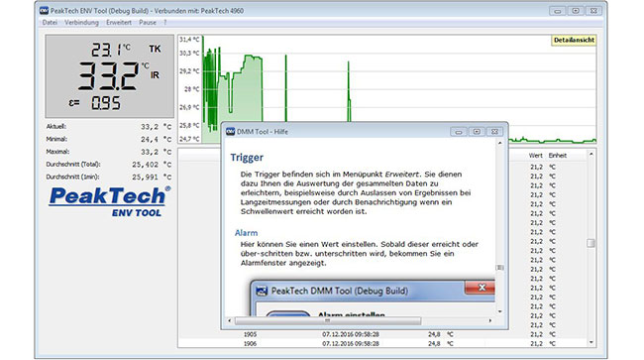Click the data table scroll up arrow
Image resolution: width=644 pixels, height=360 pixels.
591,155
